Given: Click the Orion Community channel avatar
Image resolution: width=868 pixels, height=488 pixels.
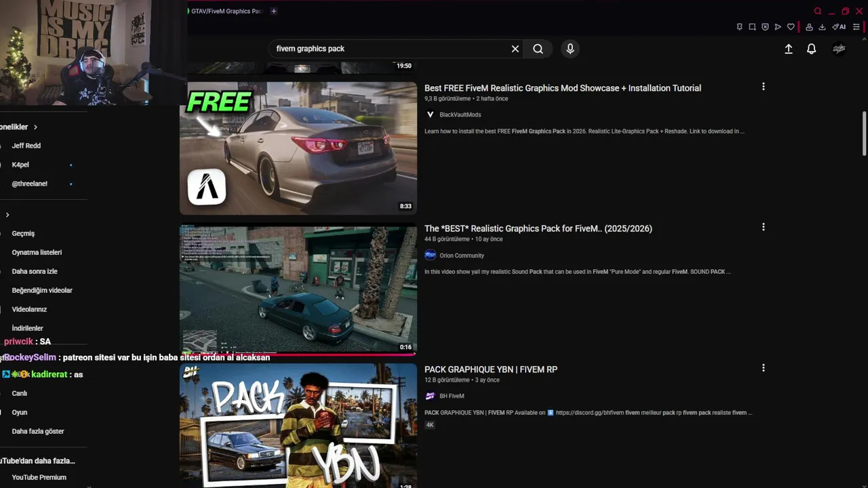Looking at the screenshot, I should pos(430,256).
